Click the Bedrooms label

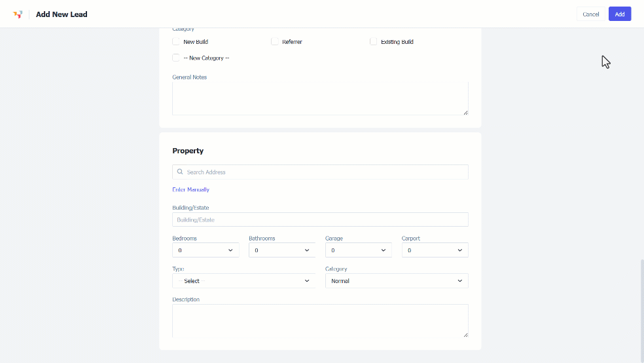coord(185,238)
